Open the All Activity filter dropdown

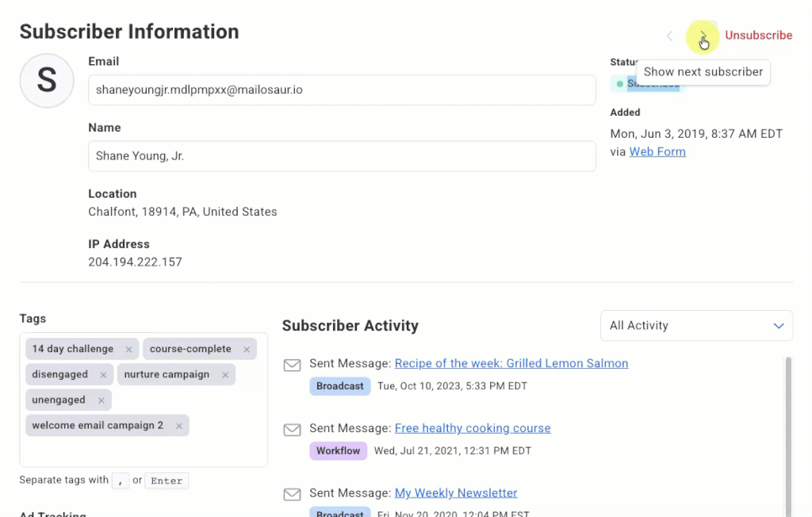pyautogui.click(x=696, y=325)
